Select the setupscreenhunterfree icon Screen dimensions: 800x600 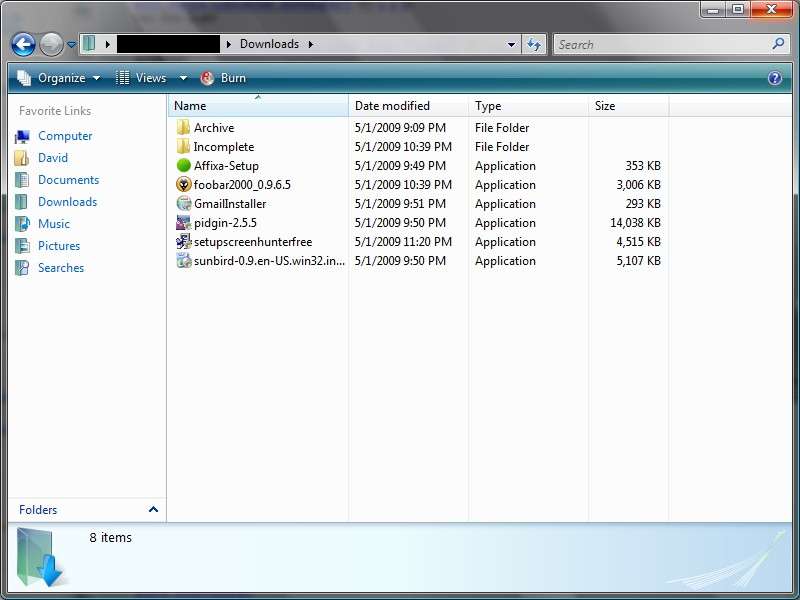point(183,242)
